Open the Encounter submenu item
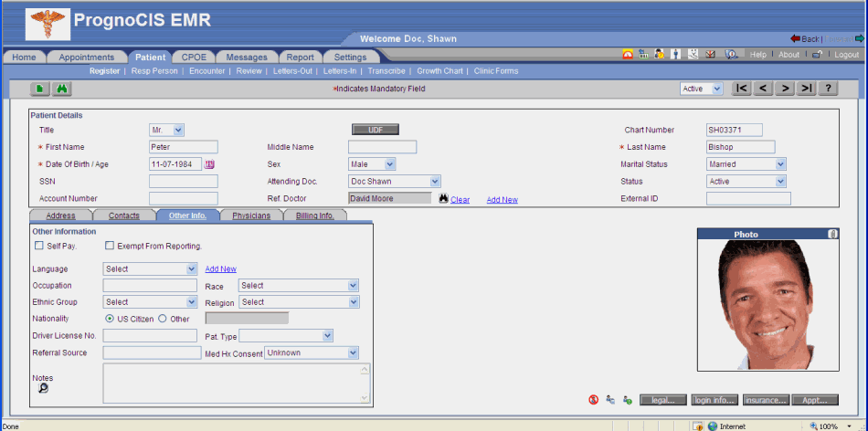This screenshot has width=868, height=431. tap(207, 71)
